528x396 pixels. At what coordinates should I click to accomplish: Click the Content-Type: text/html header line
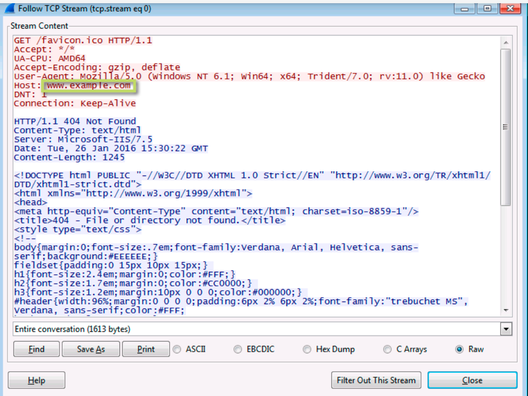click(77, 130)
